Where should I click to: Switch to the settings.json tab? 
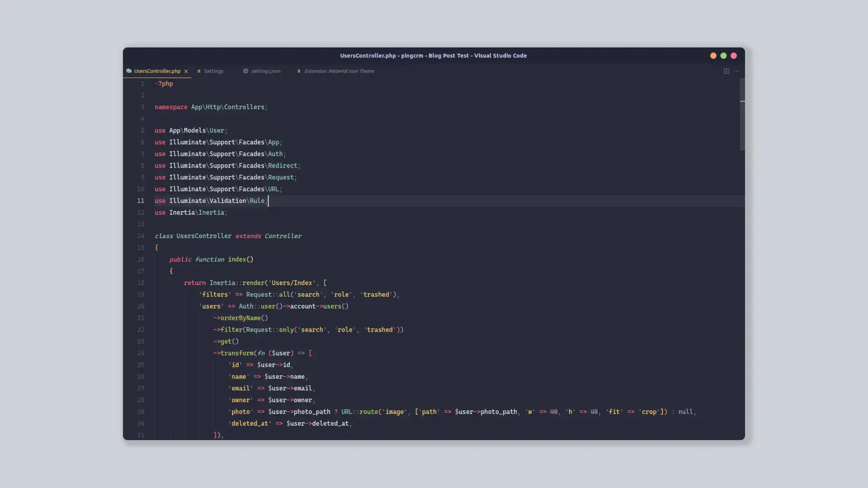point(266,71)
